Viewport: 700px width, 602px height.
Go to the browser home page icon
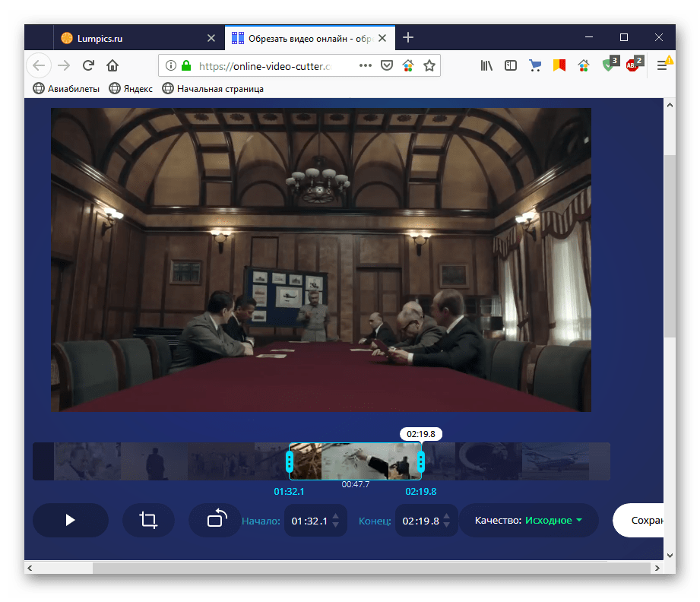(112, 65)
